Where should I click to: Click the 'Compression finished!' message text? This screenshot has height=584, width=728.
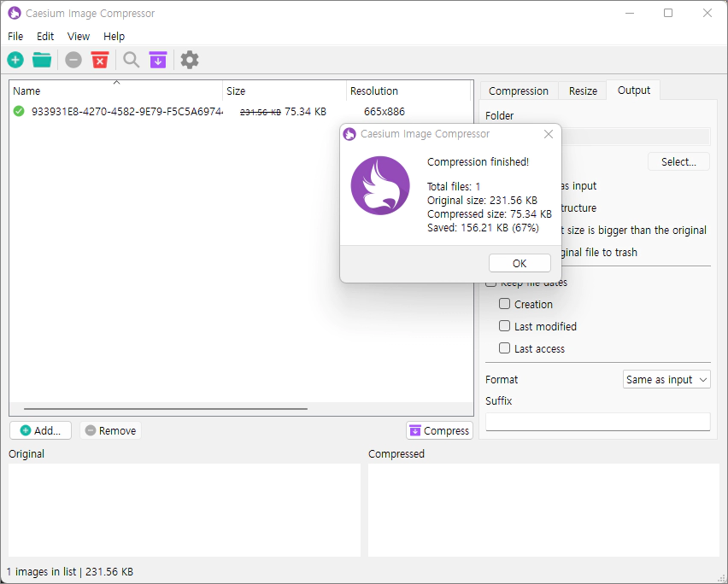pos(478,162)
